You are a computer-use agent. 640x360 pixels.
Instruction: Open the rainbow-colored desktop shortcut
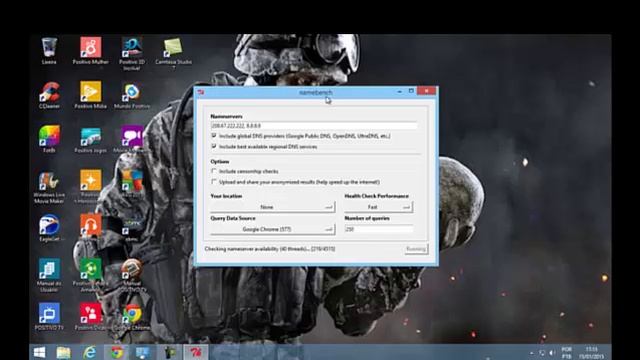[49, 139]
